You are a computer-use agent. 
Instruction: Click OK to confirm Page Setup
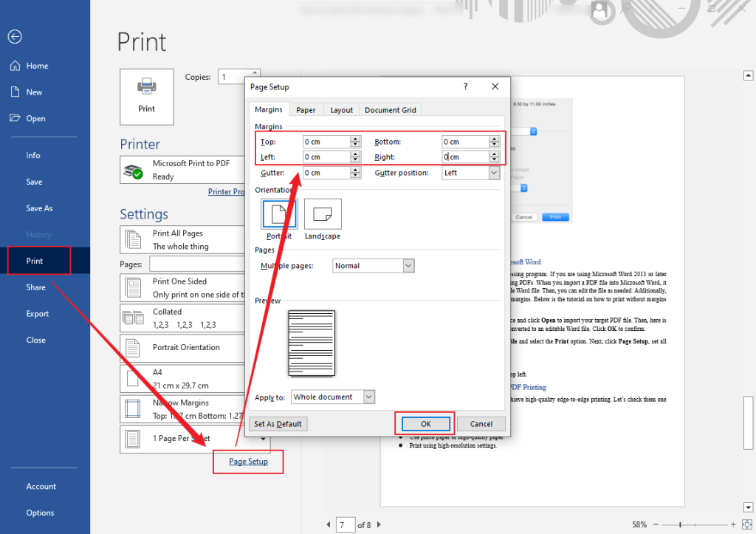tap(425, 423)
